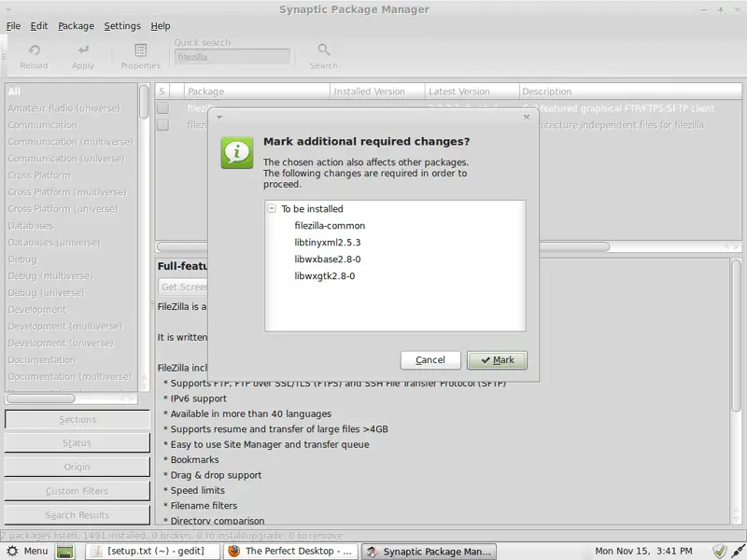Click the network tray icon
747x560 pixels.
tap(739, 551)
